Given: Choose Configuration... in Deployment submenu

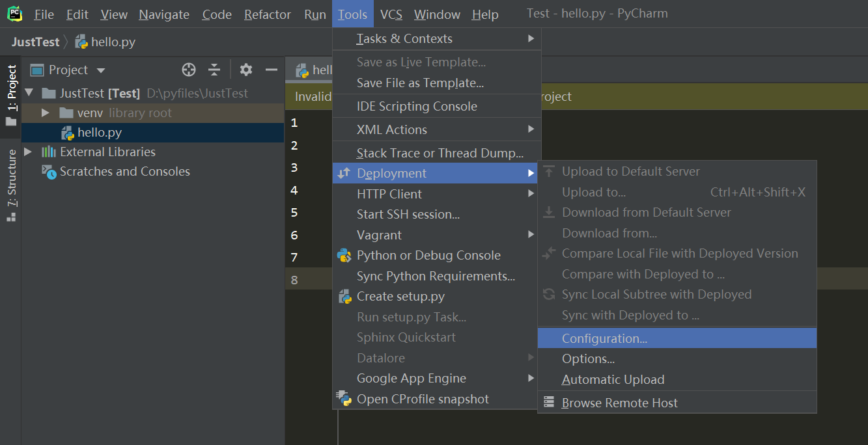Looking at the screenshot, I should (677, 338).
